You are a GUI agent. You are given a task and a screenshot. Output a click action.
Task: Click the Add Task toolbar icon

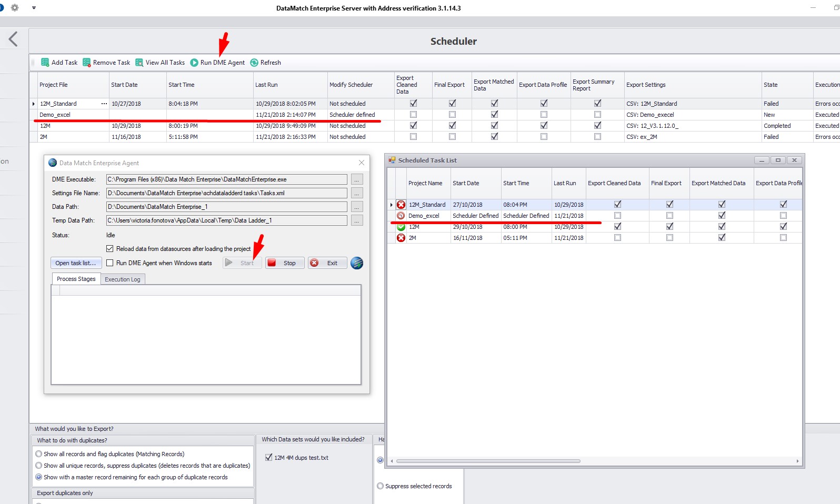coord(45,63)
